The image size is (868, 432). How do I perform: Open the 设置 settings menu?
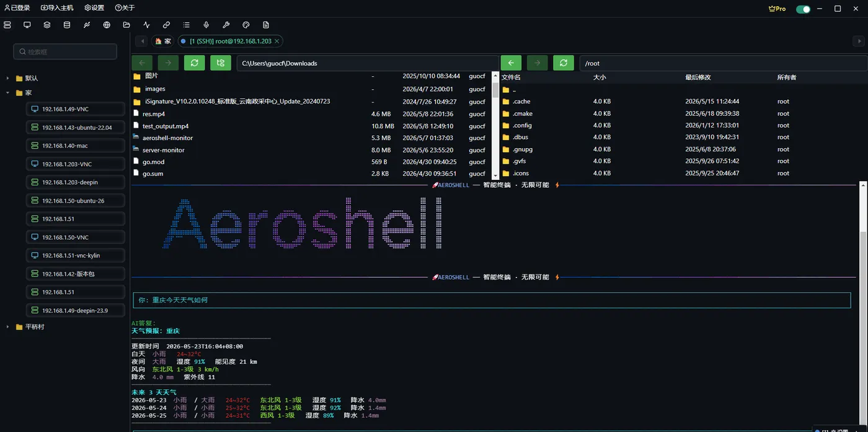[x=94, y=8]
